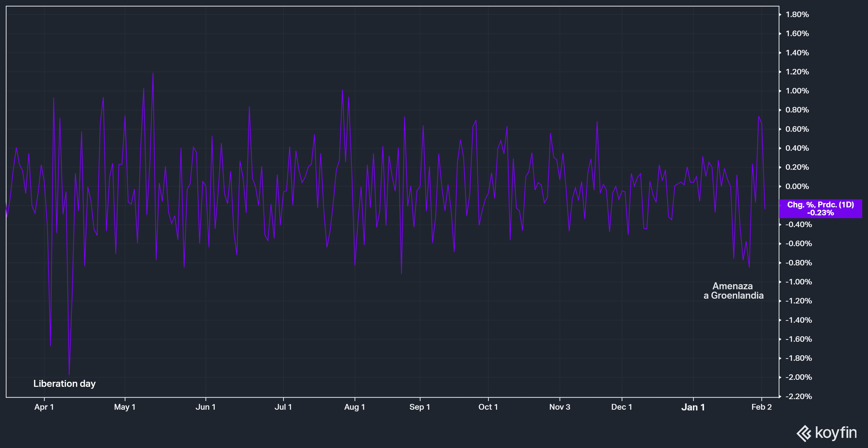Click the Dec 1 date label
Screen dimensions: 868x448
[x=622, y=407]
